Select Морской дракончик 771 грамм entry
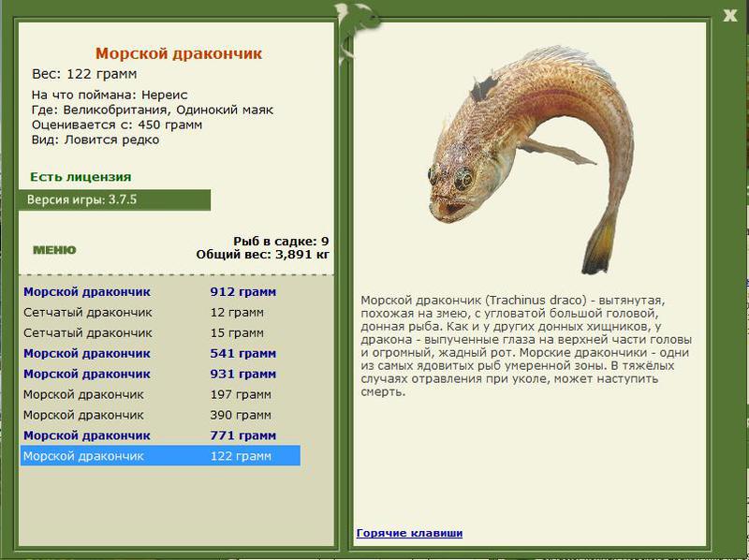The height and width of the screenshot is (560, 749). [160, 435]
